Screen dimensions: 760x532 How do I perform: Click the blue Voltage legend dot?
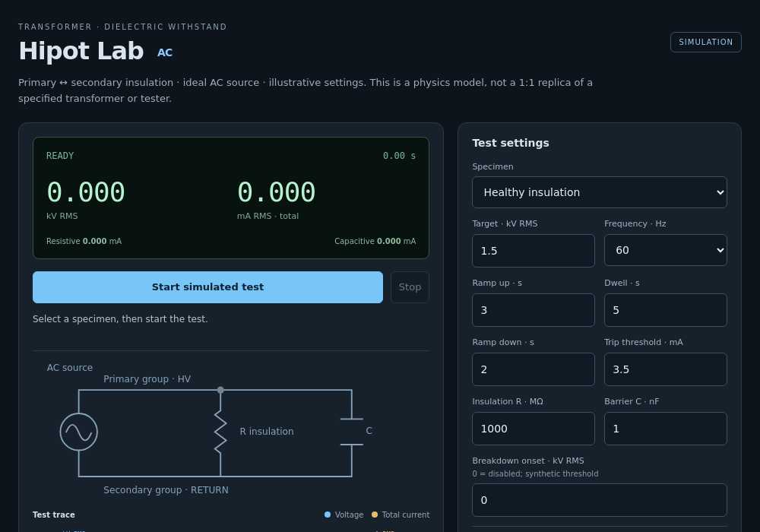click(x=327, y=515)
